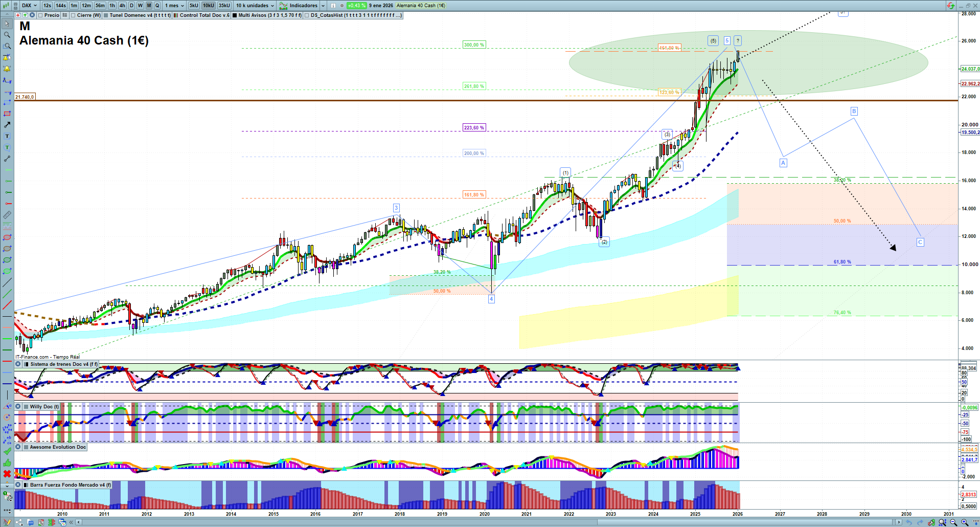This screenshot has width=980, height=527.
Task: Click the remove-all indicators X icon near Precio
Action: tap(32, 15)
